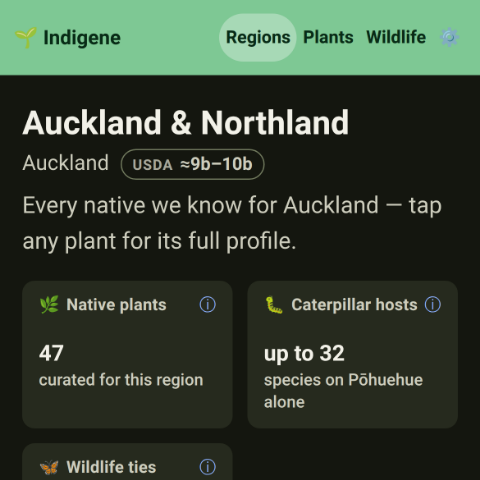Click the caterpillar icon on Caterpillar hosts

click(274, 305)
